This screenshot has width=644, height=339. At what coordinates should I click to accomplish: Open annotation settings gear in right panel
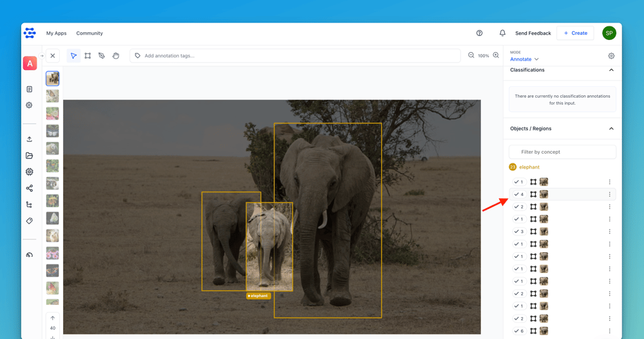click(611, 56)
